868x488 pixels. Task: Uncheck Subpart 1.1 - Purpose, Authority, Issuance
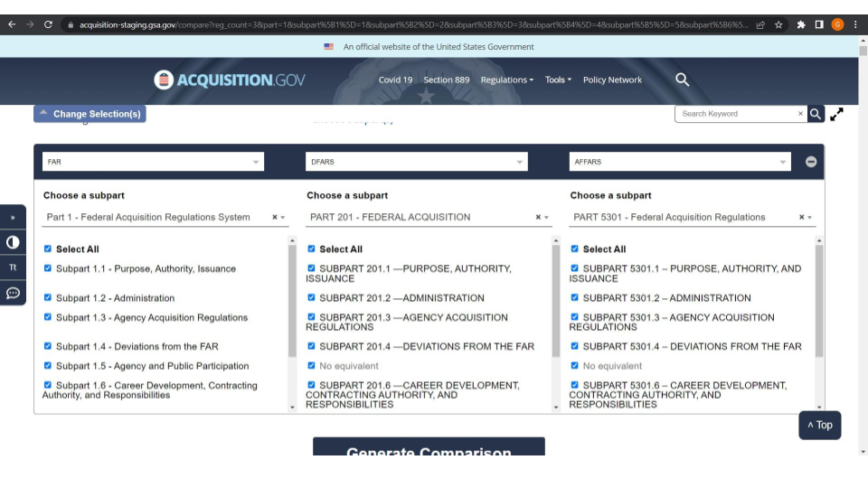[x=48, y=268]
